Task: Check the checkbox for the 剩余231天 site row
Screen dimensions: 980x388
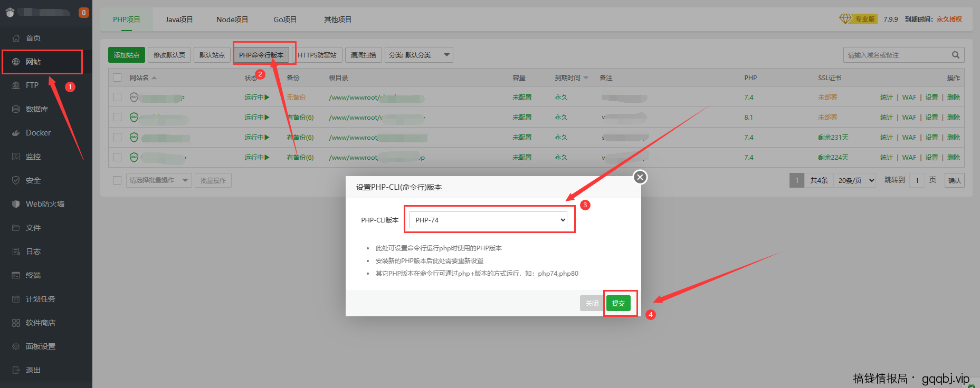Action: (x=117, y=137)
